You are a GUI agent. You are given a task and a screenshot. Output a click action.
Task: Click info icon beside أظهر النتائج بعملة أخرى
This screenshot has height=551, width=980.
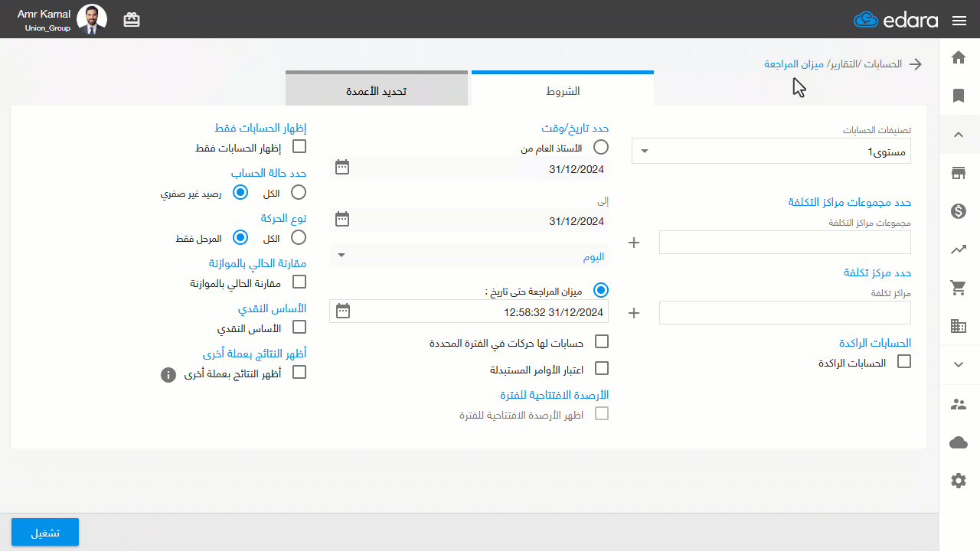[168, 375]
